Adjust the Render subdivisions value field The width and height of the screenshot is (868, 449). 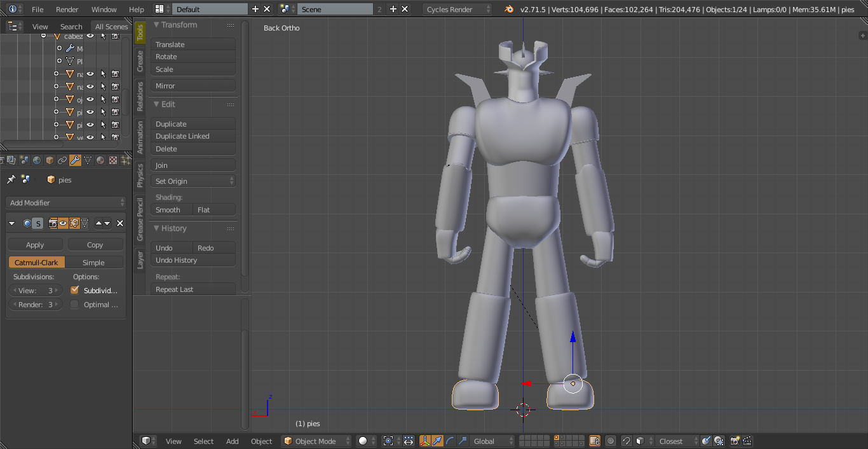tap(36, 305)
